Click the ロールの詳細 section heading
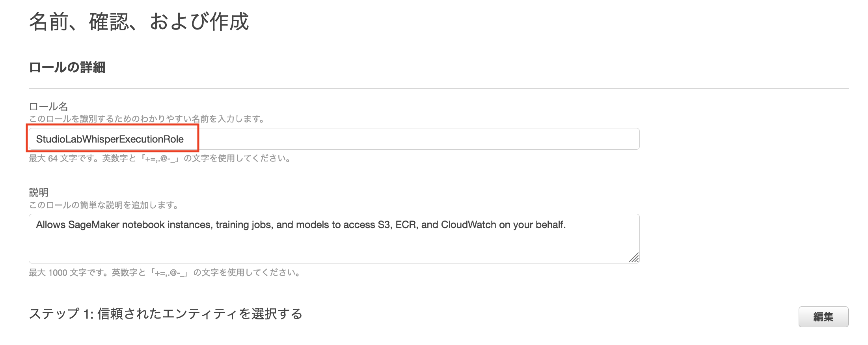This screenshot has width=868, height=345. 67,67
